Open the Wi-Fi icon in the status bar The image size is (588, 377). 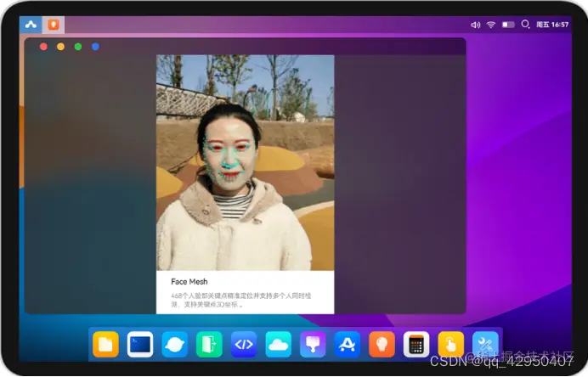(491, 25)
